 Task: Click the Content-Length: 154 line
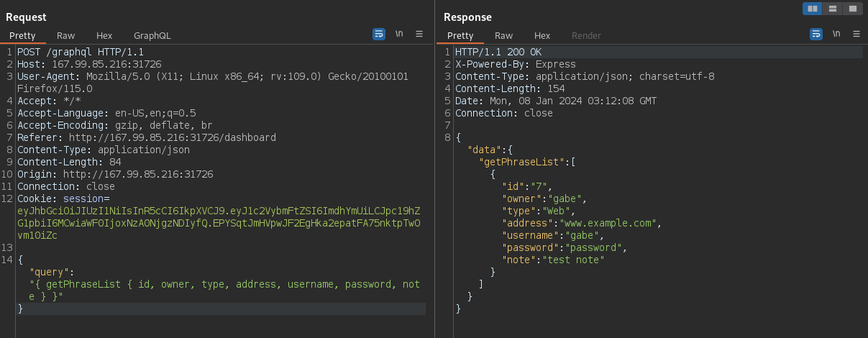pos(510,88)
